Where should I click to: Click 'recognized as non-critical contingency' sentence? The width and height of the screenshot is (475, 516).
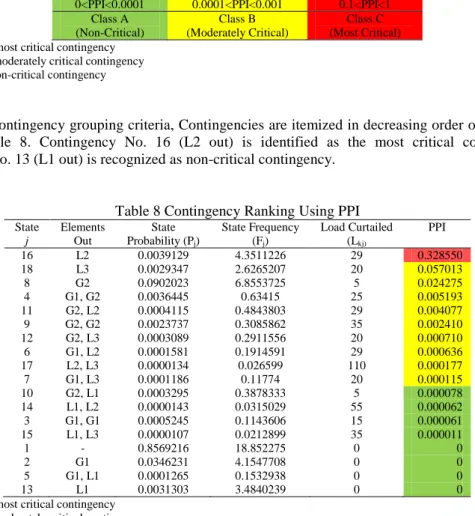coord(218,160)
